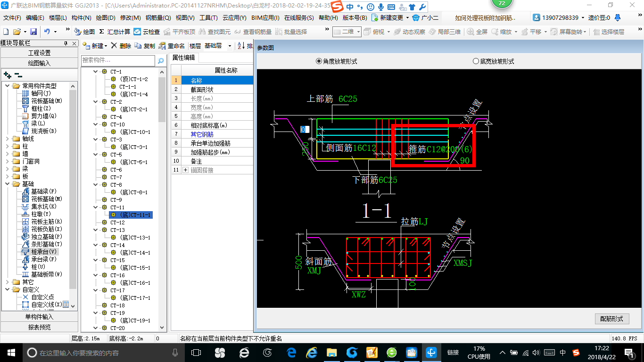Screen dimensions: 644x362
Task: Click the 局部三维 local 3D tool
Action: click(445, 32)
